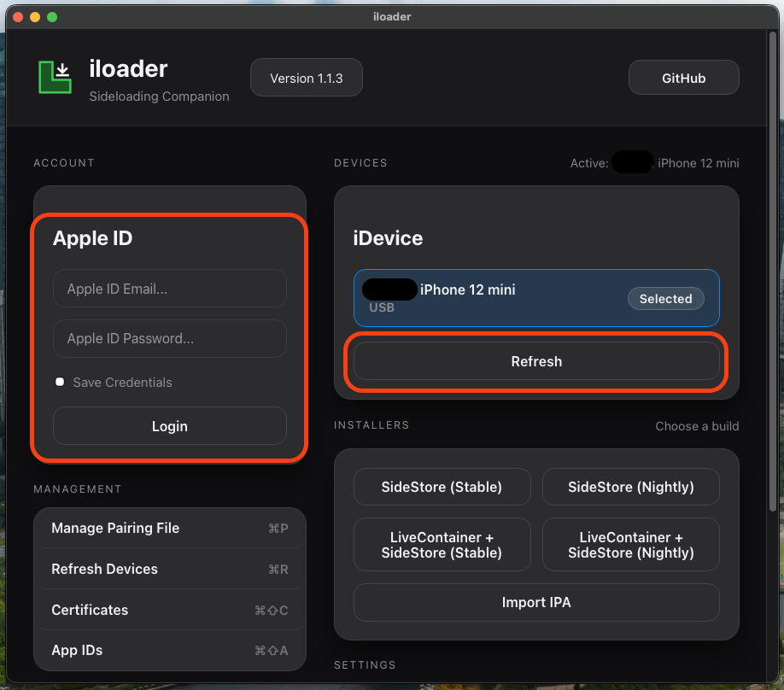Image resolution: width=784 pixels, height=690 pixels.
Task: Enable the Save Credentials checkbox
Action: point(60,382)
